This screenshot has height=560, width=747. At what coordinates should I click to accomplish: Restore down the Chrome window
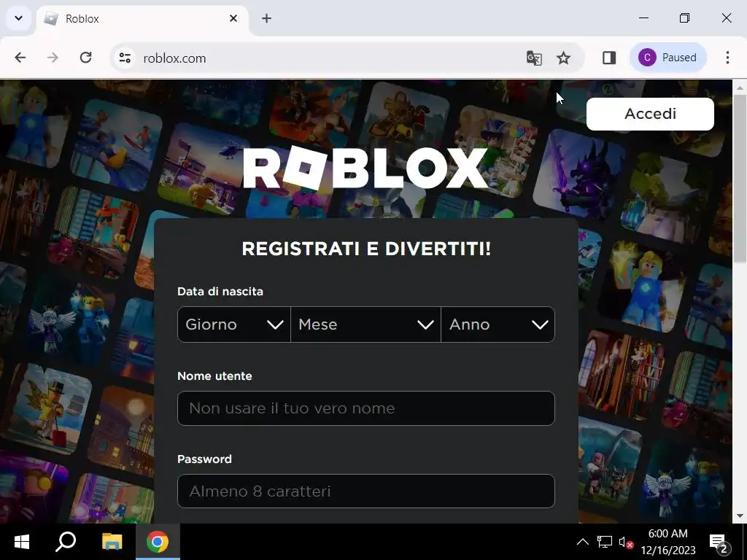pyautogui.click(x=684, y=18)
